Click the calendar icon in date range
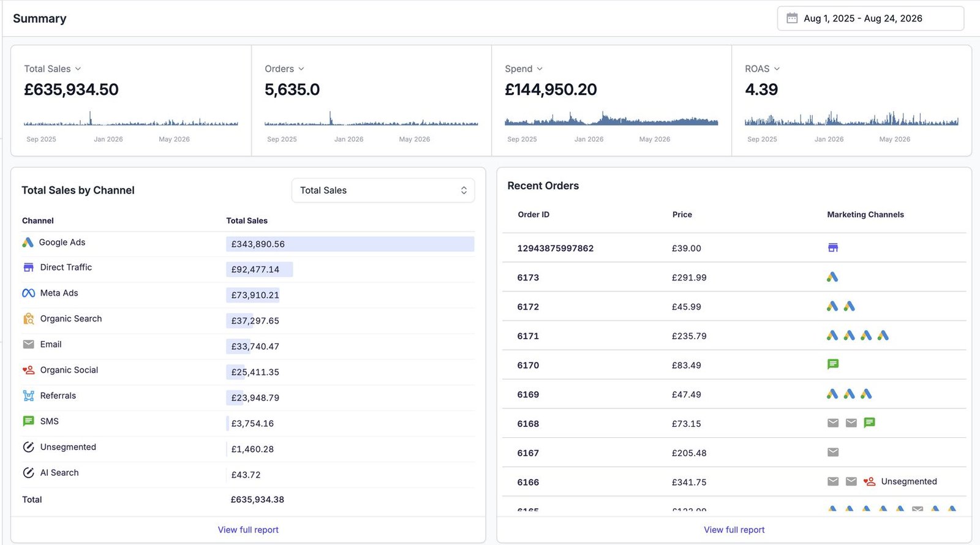Image resolution: width=980 pixels, height=545 pixels. coord(791,18)
